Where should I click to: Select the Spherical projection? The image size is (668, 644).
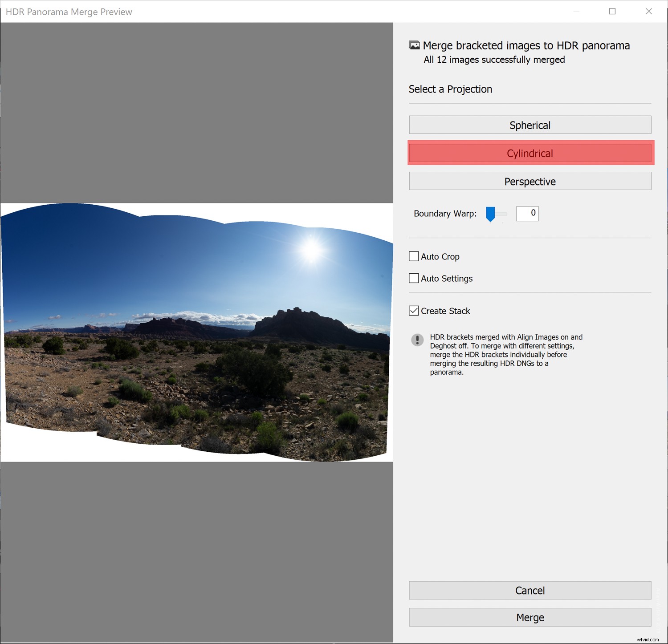[530, 125]
